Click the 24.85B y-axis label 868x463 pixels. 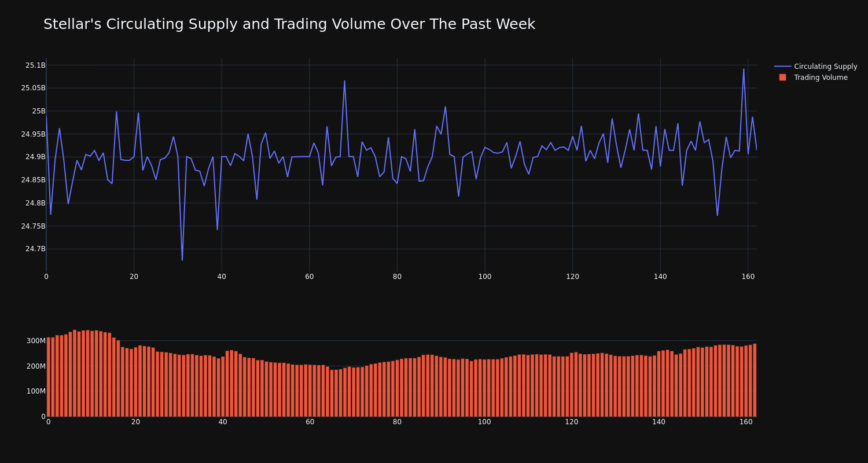point(34,180)
